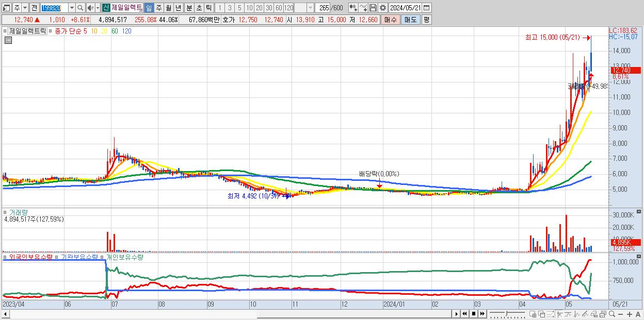Viewport: 644px width, 320px height.
Task: Click the panel layout icon at toolbar start
Action: coord(7,8)
